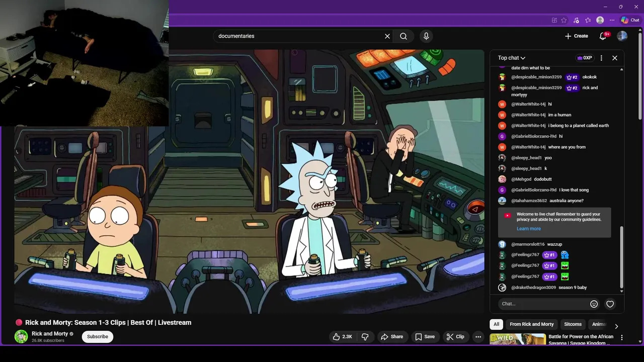Open the Rick and Morty channel avatar

[x=21, y=336]
